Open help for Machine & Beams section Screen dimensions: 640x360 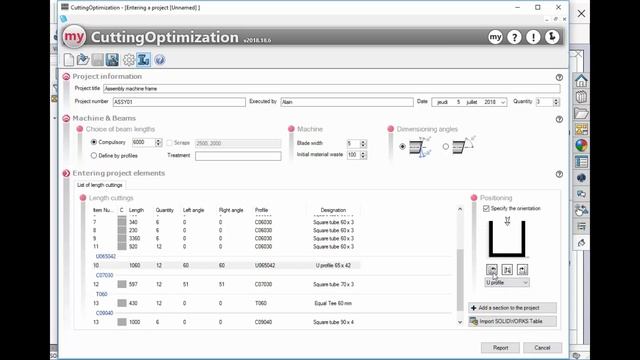coord(559,119)
